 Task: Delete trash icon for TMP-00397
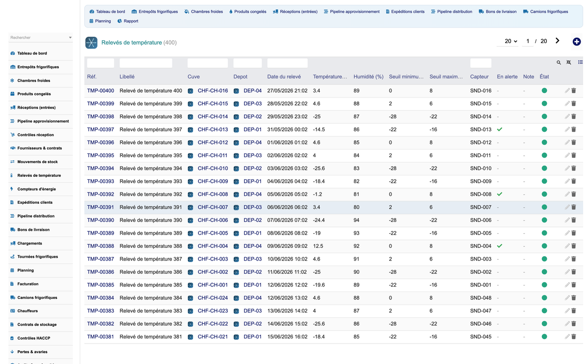coord(574,129)
